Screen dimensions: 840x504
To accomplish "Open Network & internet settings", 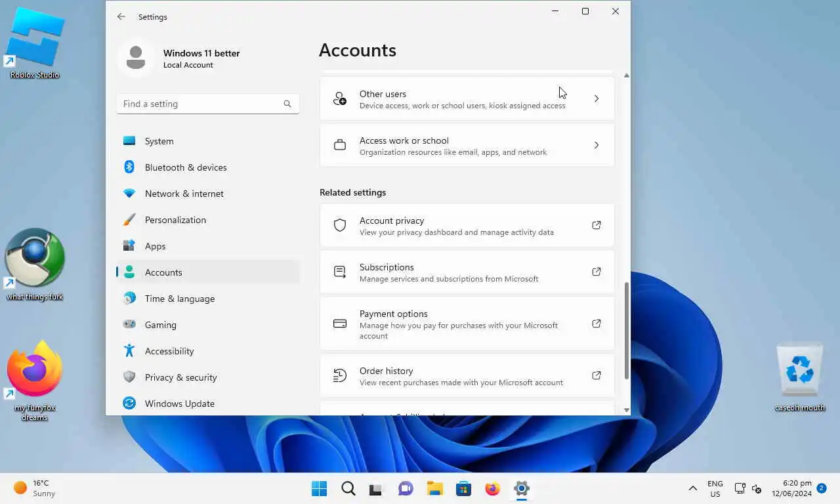I will click(x=208, y=194).
